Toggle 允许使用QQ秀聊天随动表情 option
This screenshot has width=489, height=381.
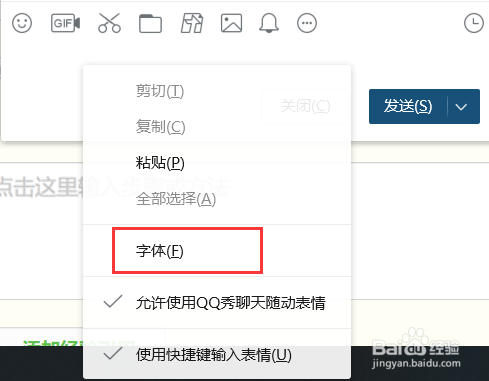(217, 303)
